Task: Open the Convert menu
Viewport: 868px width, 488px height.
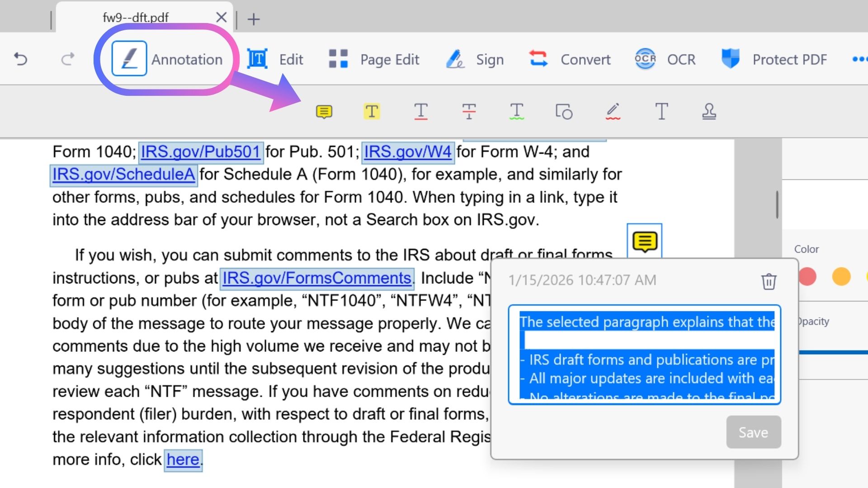Action: click(x=570, y=59)
